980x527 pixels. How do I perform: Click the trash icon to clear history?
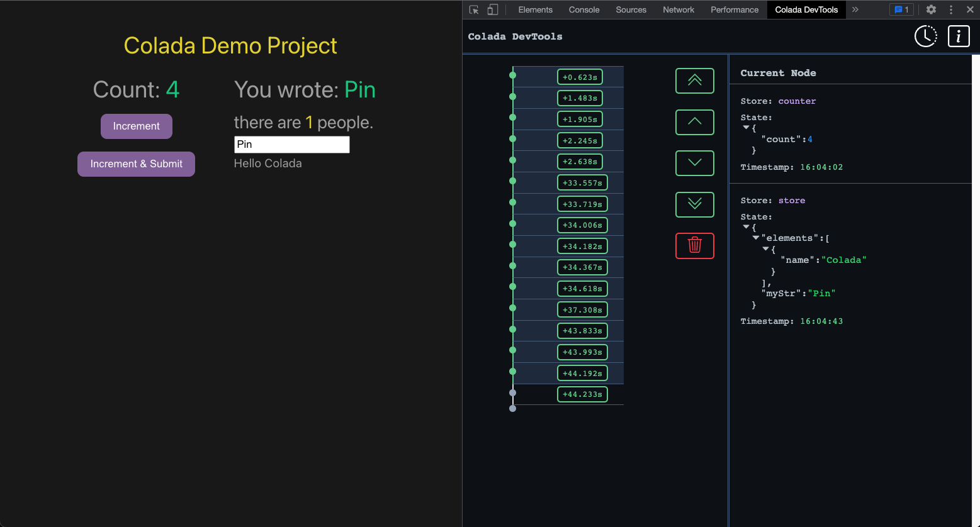694,246
